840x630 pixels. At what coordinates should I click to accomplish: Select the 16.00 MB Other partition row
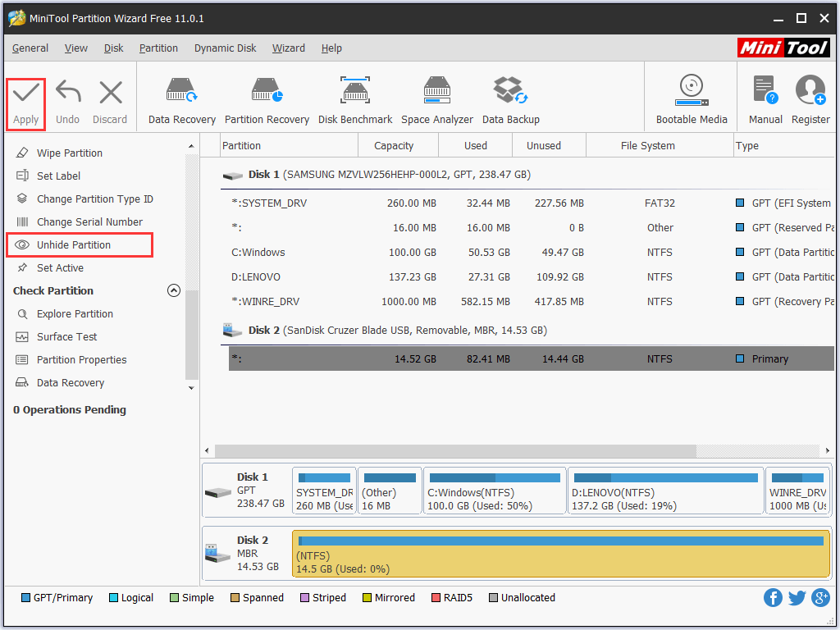[532, 228]
